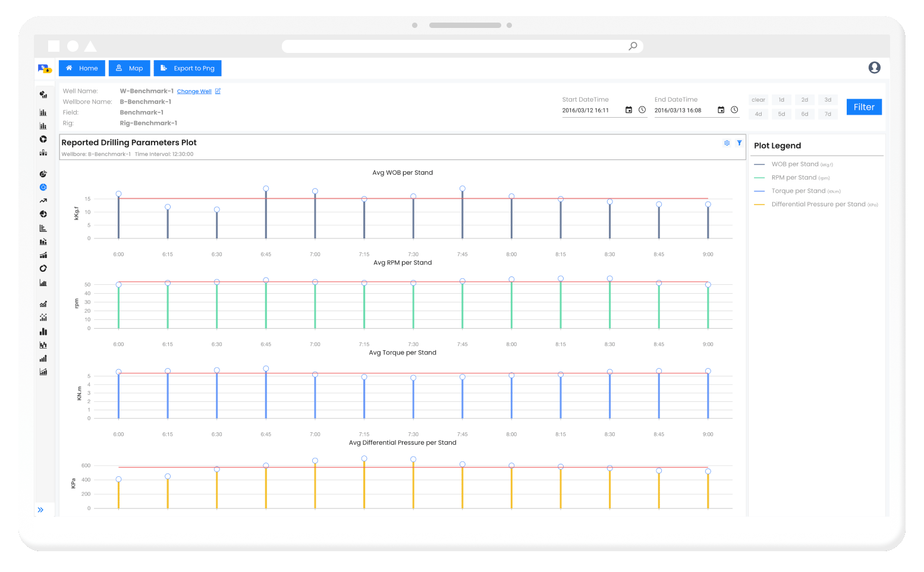Viewport: 924px width, 572px height.
Task: Open the bottom framed chart sidebar icon
Action: point(43,372)
